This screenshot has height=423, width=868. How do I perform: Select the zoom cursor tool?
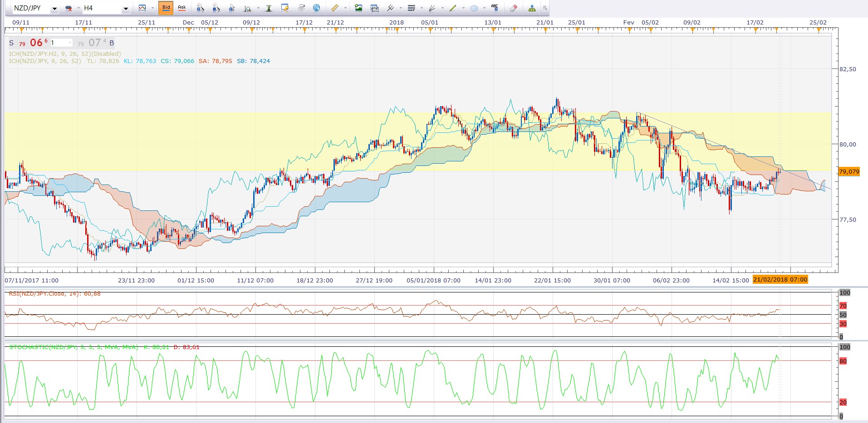point(232,8)
